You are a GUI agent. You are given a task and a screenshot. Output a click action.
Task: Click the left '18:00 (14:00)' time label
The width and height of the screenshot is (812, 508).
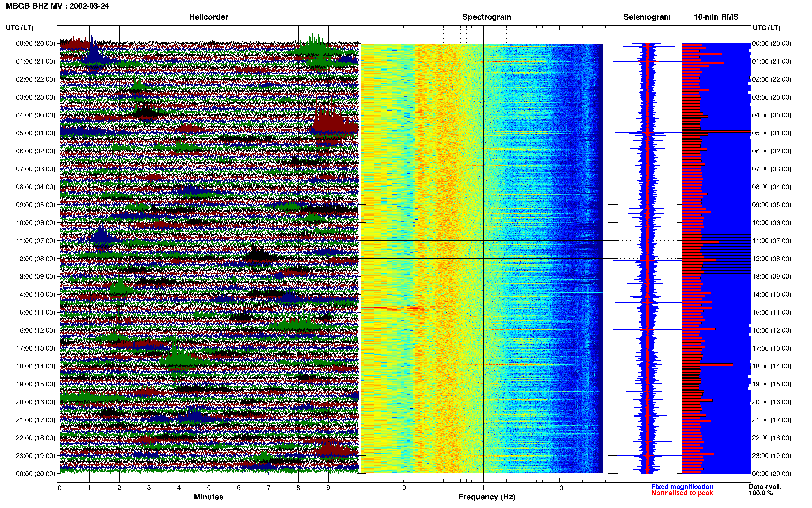36,366
